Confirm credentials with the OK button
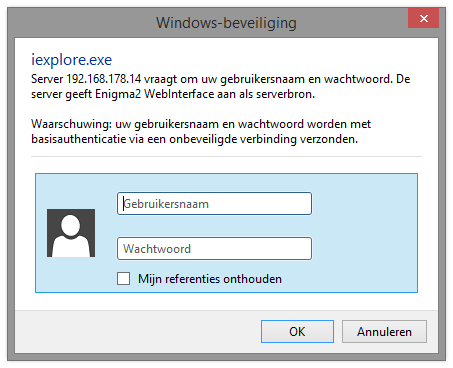Image resolution: width=453 pixels, height=368 pixels. (297, 331)
